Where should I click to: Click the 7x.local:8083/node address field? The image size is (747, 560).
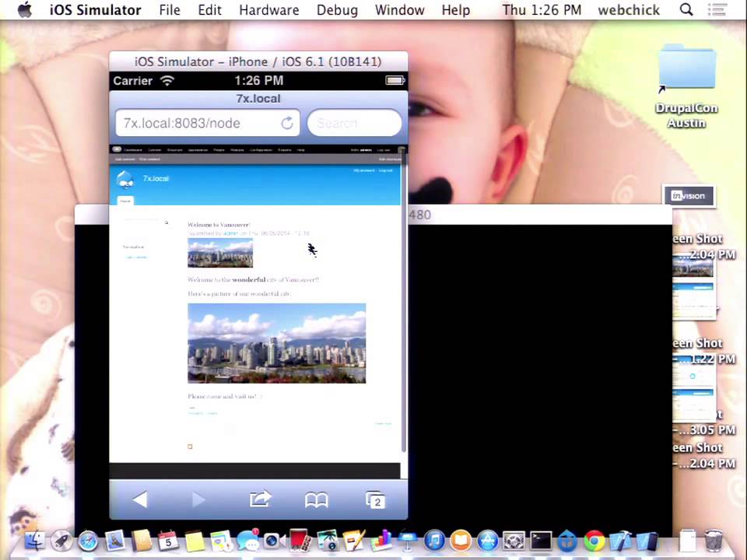198,124
